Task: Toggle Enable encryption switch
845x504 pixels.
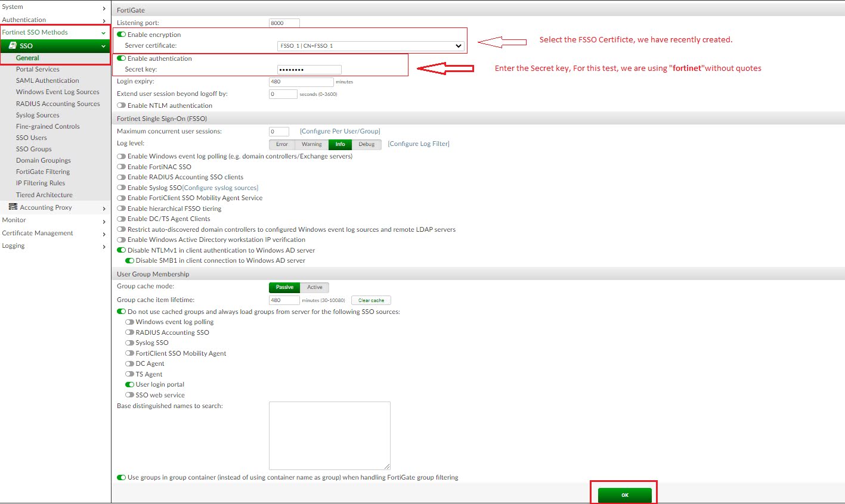Action: point(122,35)
